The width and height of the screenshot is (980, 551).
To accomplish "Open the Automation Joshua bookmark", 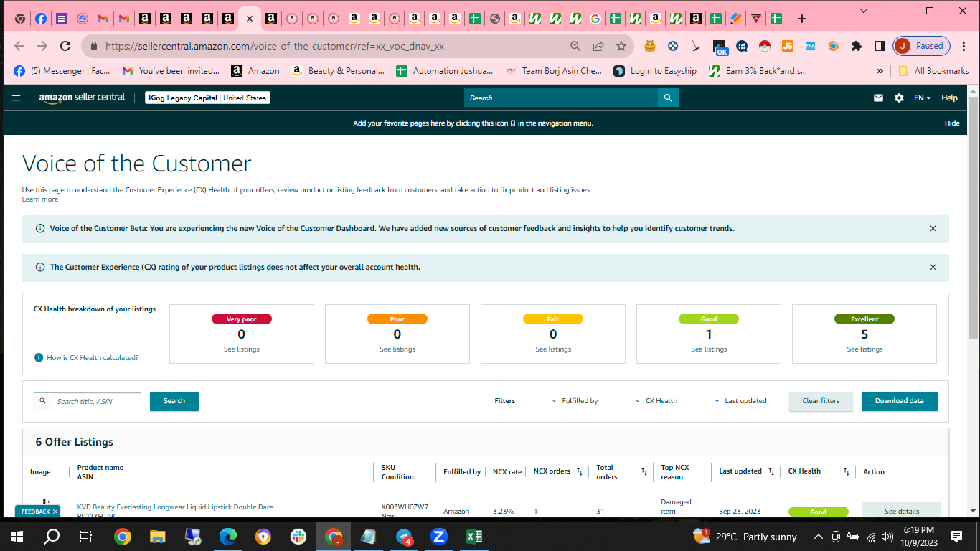I will point(444,71).
